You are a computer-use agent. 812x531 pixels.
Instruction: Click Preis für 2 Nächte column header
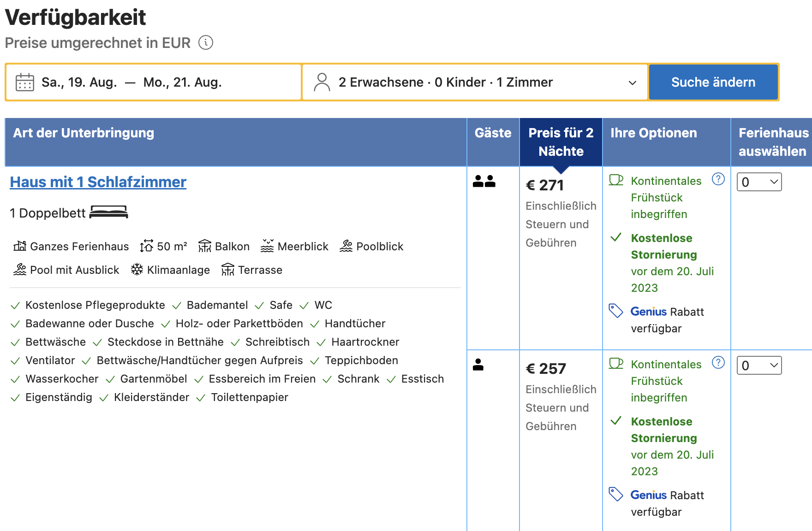point(561,142)
